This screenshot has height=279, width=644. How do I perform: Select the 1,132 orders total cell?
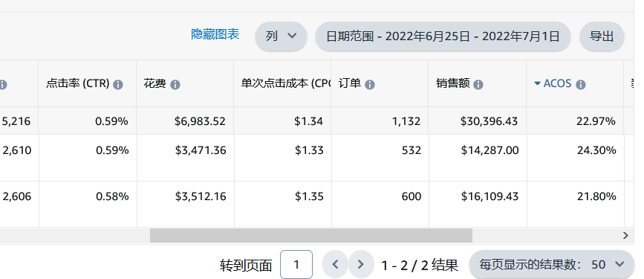pyautogui.click(x=380, y=121)
